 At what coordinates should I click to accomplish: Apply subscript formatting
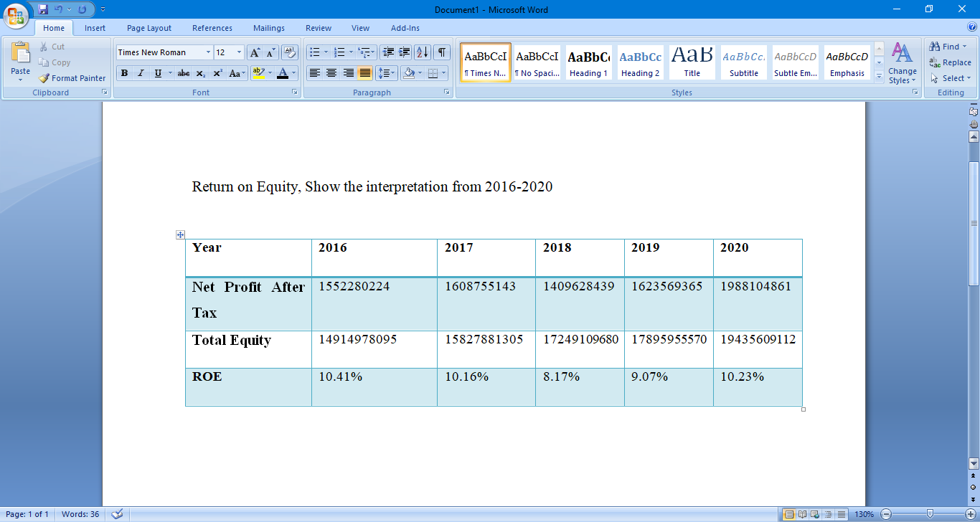(x=201, y=73)
